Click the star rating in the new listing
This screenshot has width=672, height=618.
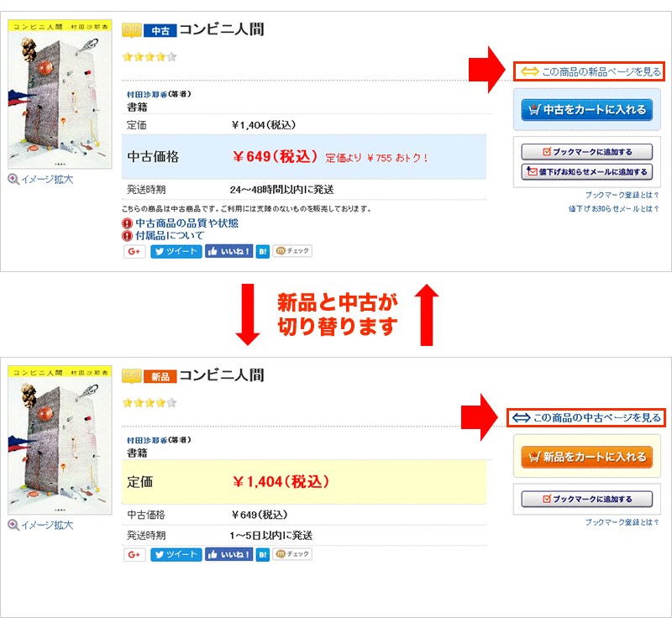point(150,402)
